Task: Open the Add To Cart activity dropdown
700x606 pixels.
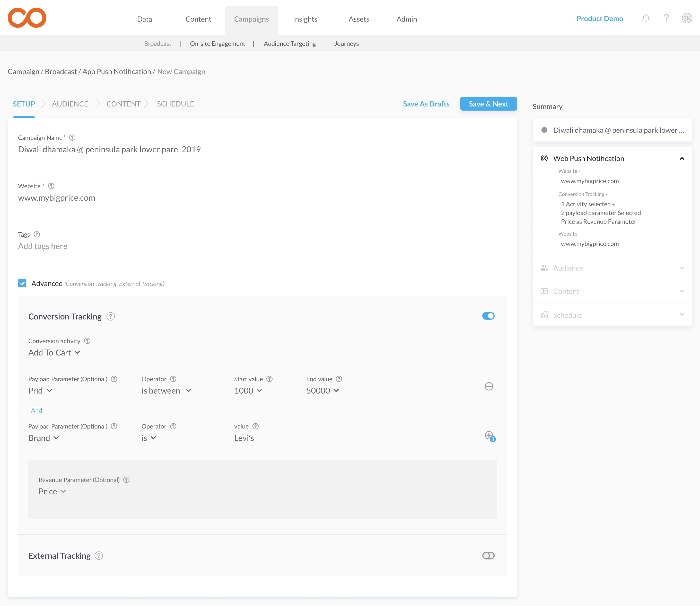Action: pyautogui.click(x=54, y=353)
